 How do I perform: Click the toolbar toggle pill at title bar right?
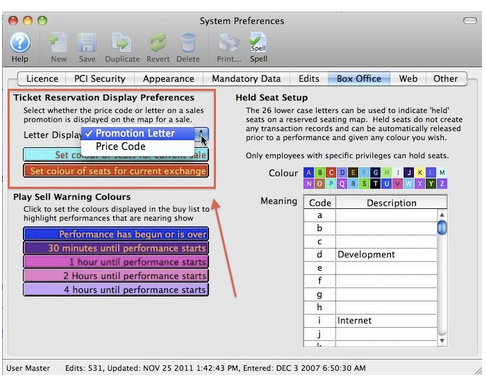[470, 21]
